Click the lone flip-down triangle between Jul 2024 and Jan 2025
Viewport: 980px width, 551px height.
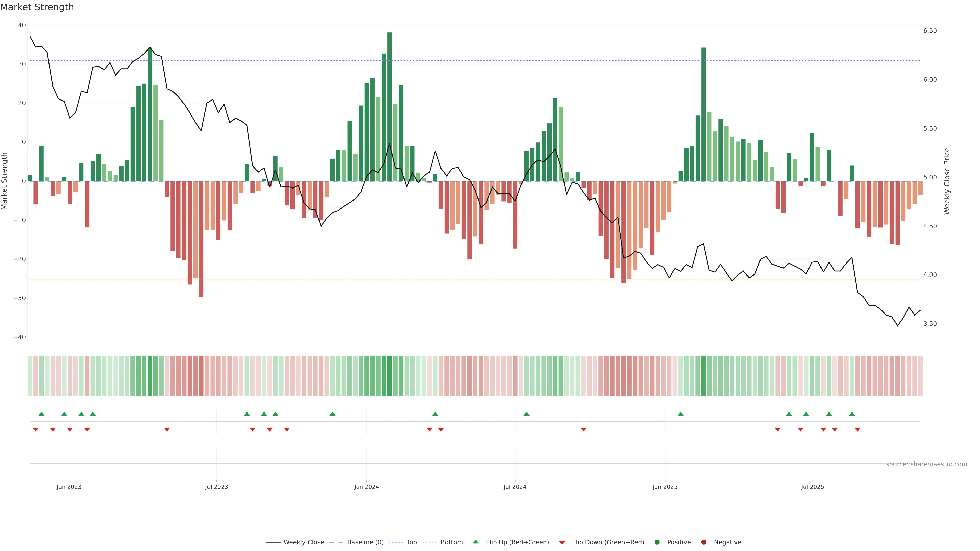[x=584, y=429]
